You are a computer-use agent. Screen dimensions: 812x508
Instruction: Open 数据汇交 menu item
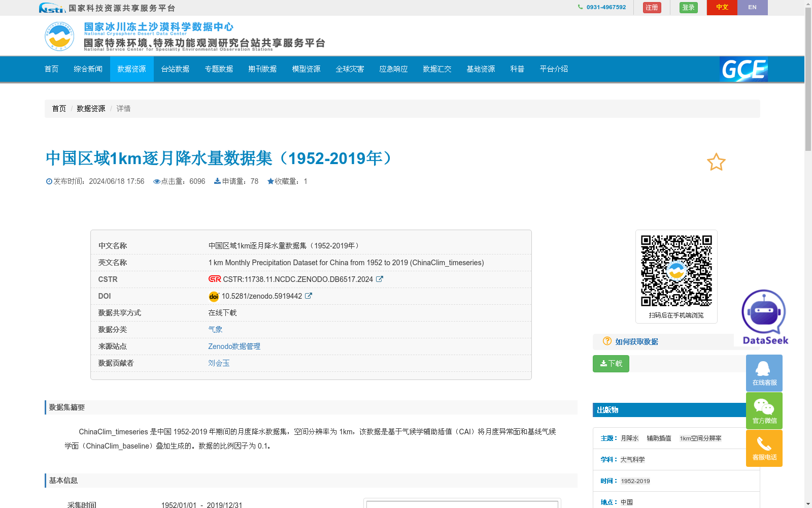[x=437, y=69]
